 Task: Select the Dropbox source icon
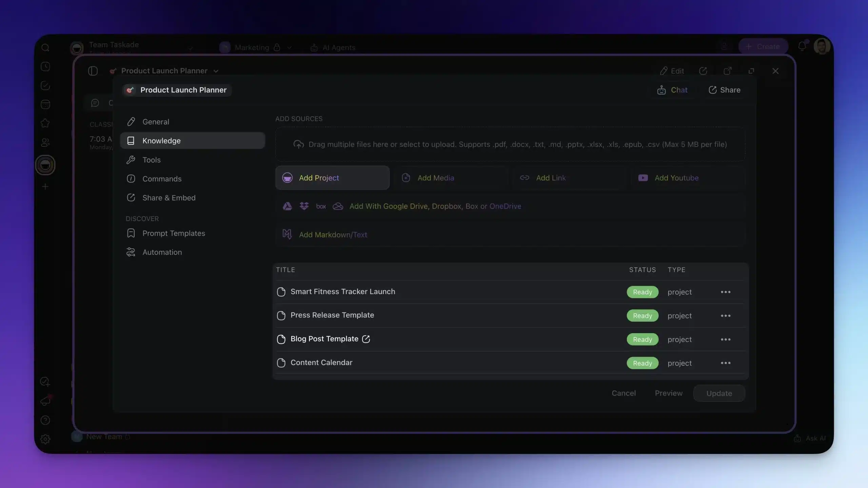click(x=304, y=206)
